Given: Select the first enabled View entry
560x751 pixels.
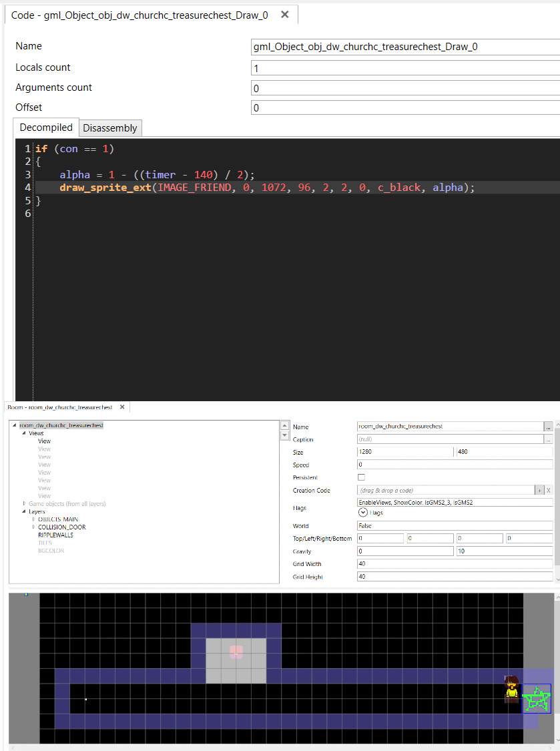Looking at the screenshot, I should coord(44,441).
